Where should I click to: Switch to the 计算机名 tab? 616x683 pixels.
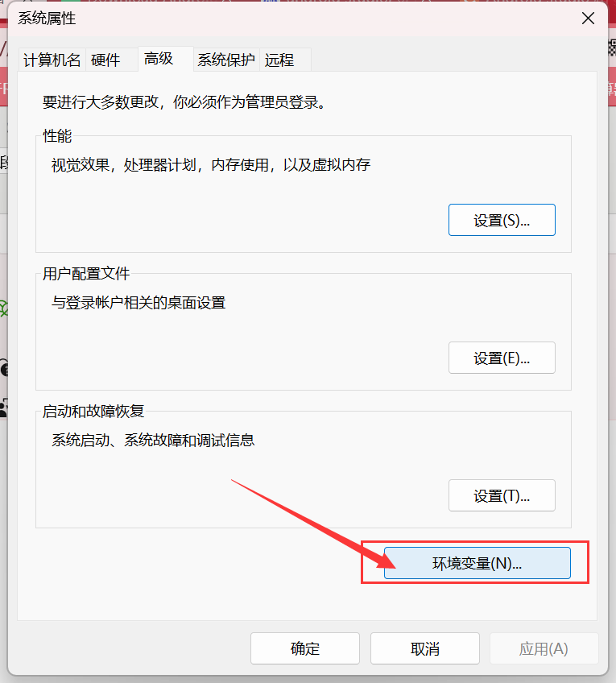(x=52, y=60)
